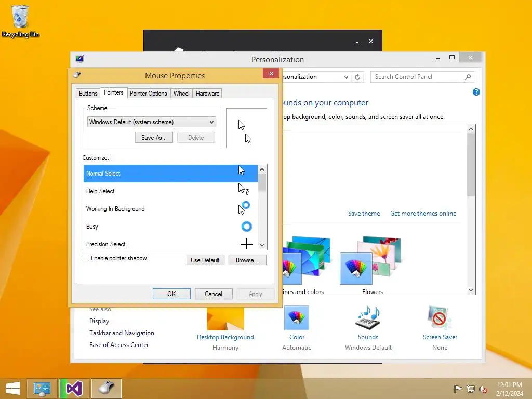This screenshot has height=399, width=532.
Task: Refresh the Personalization address bar
Action: 357,77
